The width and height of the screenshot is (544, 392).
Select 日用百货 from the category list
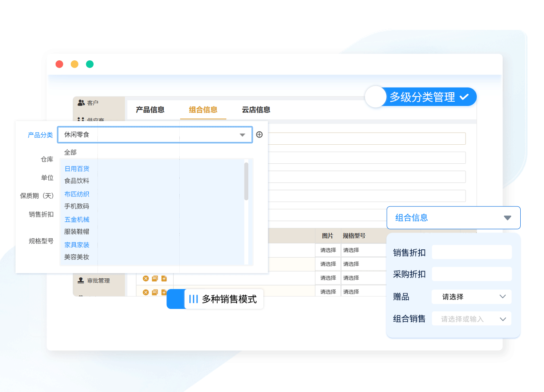click(x=77, y=169)
